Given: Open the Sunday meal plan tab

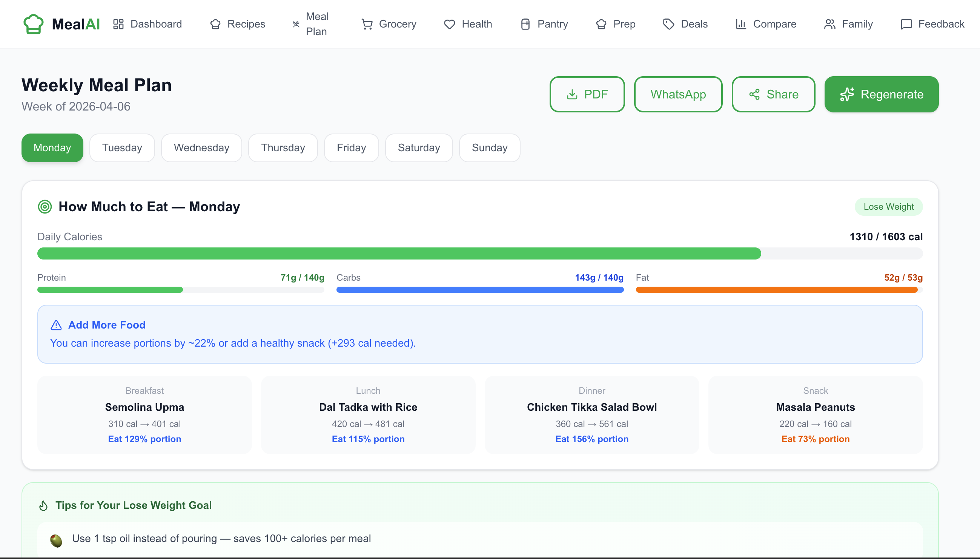Looking at the screenshot, I should (489, 148).
